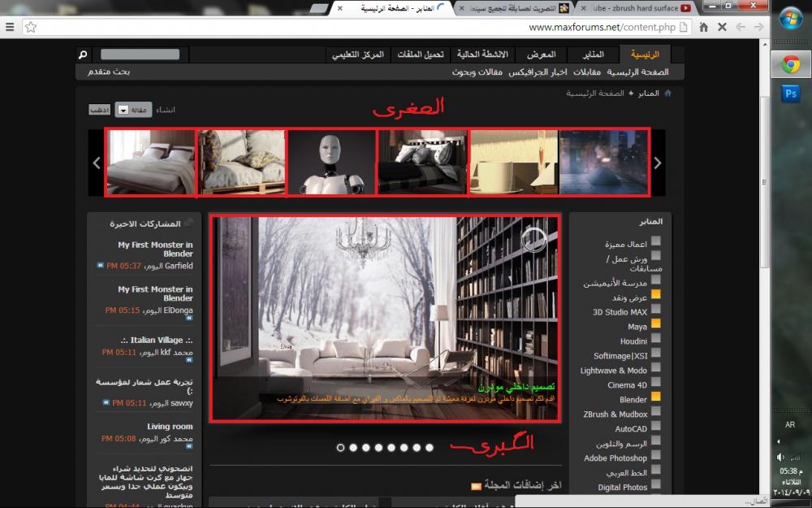This screenshot has width=812, height=508.
Task: Open the المنابر navigation tab
Action: tap(593, 54)
